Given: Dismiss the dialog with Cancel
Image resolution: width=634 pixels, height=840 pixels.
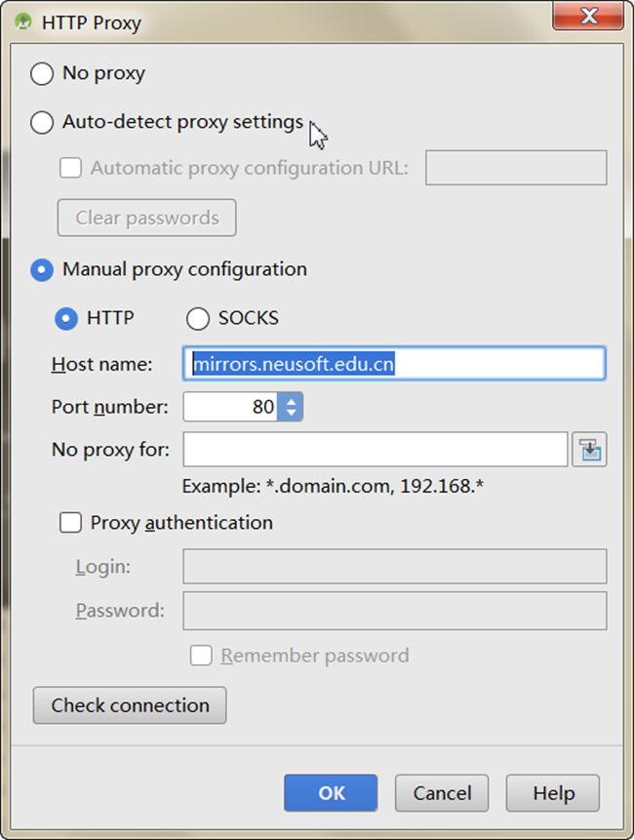Looking at the screenshot, I should [x=441, y=793].
